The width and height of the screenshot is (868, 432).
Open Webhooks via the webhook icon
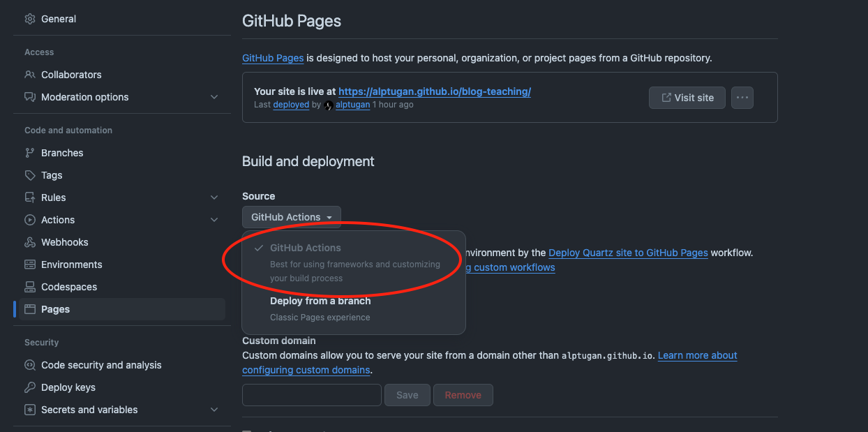30,242
